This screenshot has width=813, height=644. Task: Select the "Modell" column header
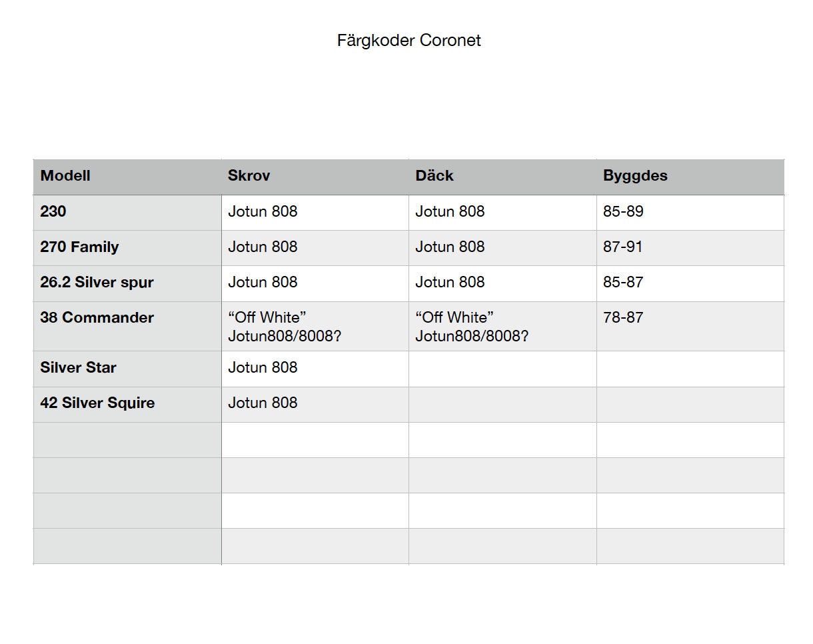(x=65, y=176)
